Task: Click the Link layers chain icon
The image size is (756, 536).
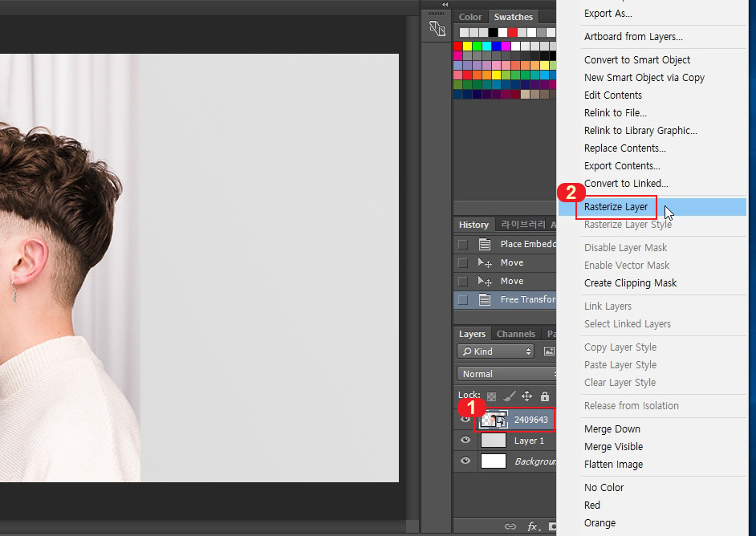Action: click(510, 526)
